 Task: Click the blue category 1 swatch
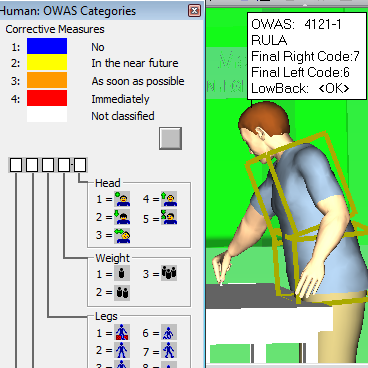click(47, 46)
